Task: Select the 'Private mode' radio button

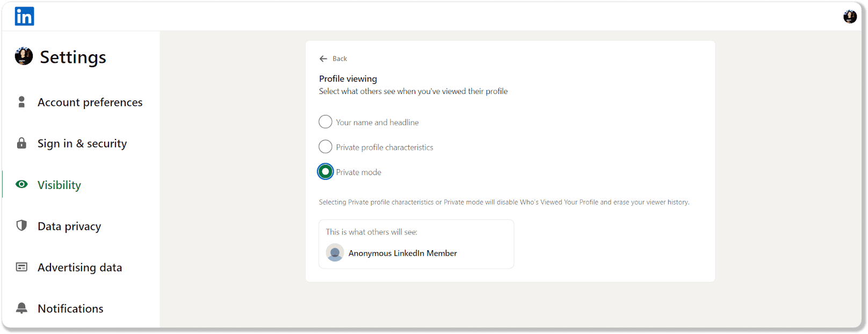Action: click(325, 172)
